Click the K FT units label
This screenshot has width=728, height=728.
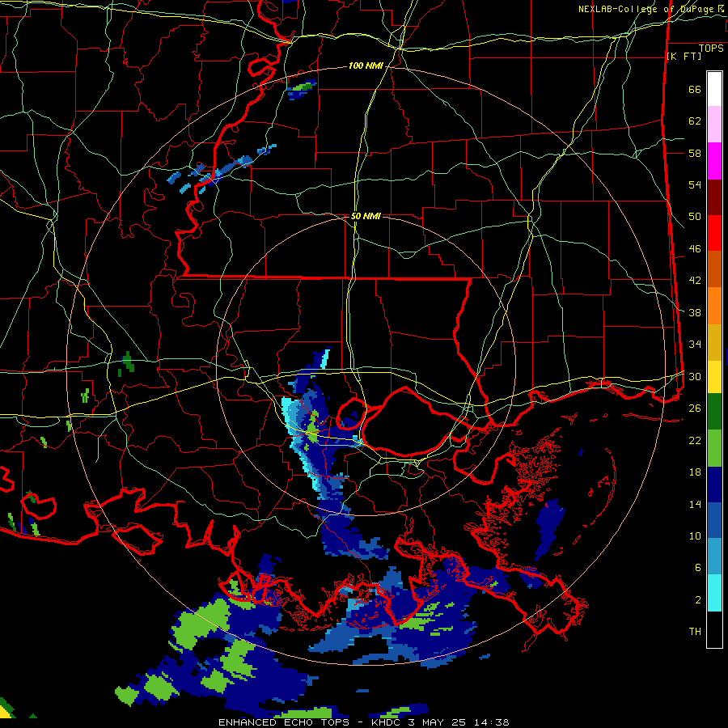pyautogui.click(x=684, y=56)
